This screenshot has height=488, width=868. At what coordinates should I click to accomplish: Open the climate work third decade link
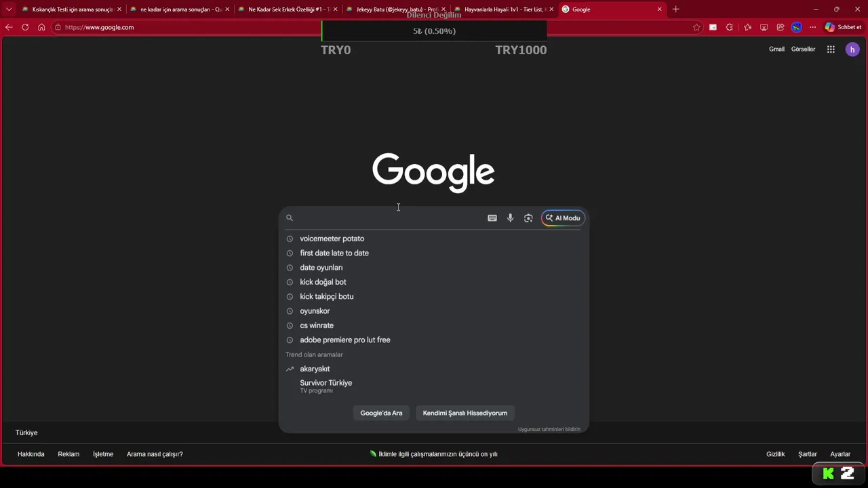[434, 454]
